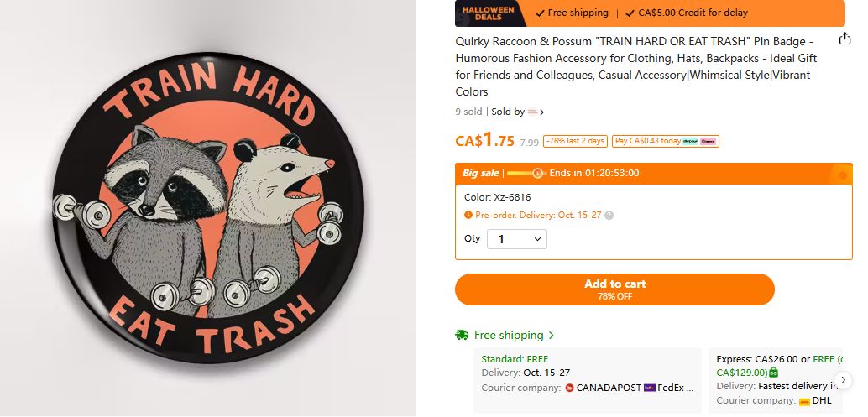Click the help question mark near pre-order delivery
This screenshot has height=417, width=868.
pos(609,215)
